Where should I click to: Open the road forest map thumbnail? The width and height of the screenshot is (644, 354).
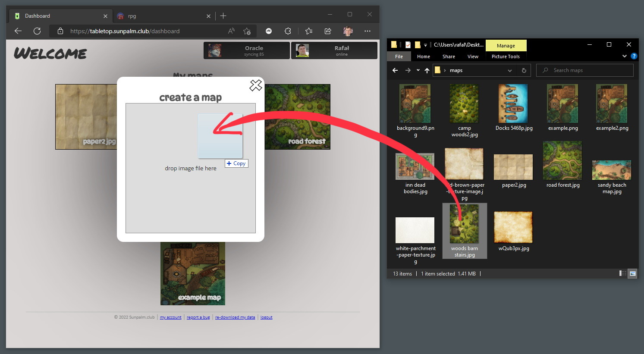[x=297, y=117]
